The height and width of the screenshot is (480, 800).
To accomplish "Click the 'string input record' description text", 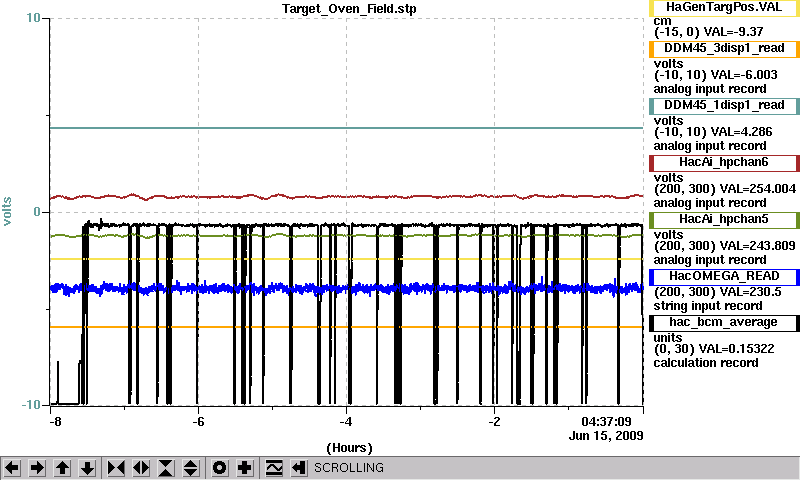I will [x=708, y=306].
